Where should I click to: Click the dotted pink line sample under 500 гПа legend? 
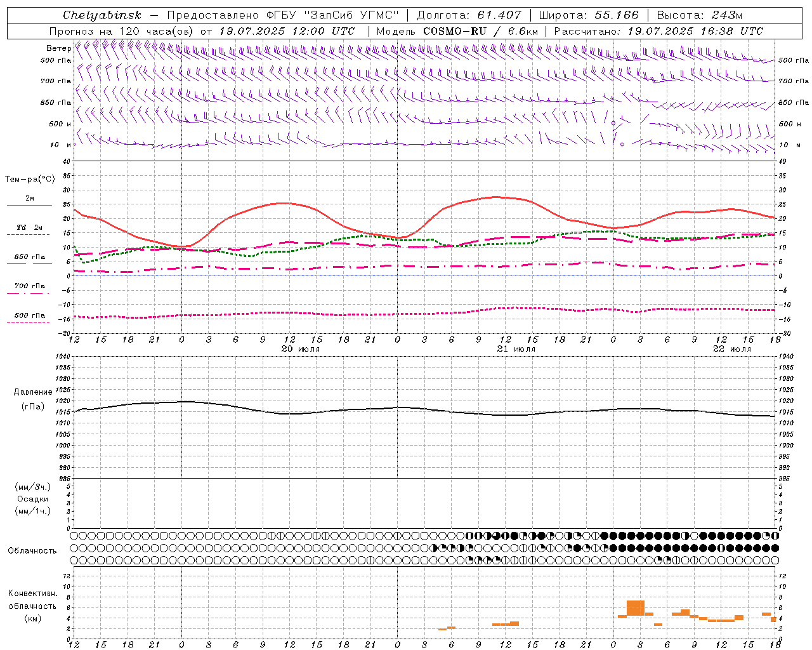(29, 323)
